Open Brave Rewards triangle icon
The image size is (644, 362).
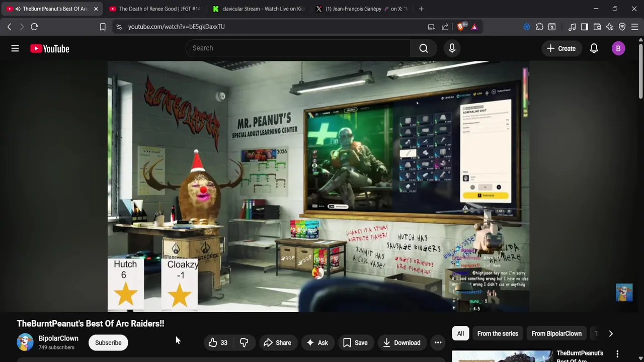[474, 27]
